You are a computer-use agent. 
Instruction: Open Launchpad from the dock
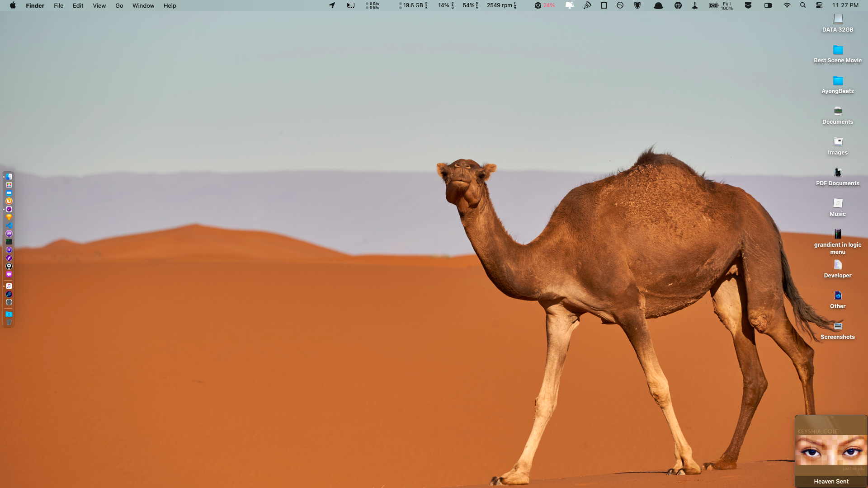click(9, 185)
